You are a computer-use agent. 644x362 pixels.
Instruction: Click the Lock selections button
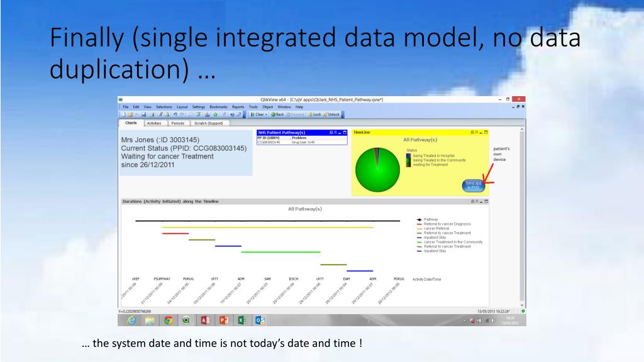tap(314, 114)
